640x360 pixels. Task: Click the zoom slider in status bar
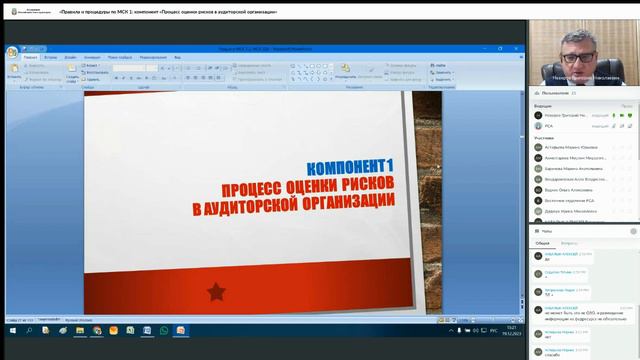tap(493, 320)
